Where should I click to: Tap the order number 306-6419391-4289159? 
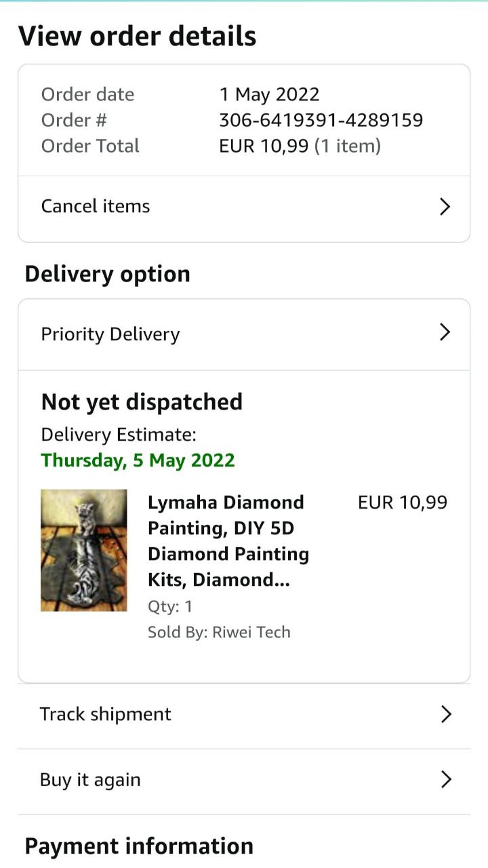pyautogui.click(x=321, y=120)
